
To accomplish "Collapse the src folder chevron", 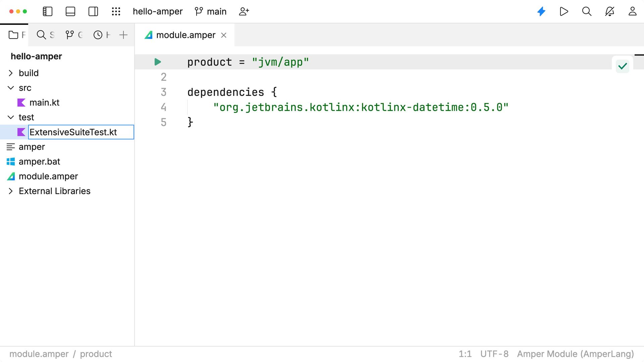I will point(11,88).
